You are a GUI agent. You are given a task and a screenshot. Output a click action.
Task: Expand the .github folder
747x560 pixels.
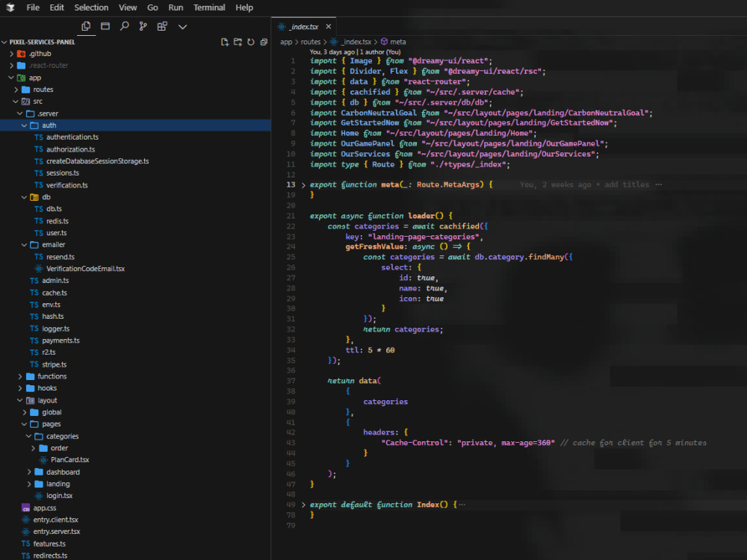point(12,54)
